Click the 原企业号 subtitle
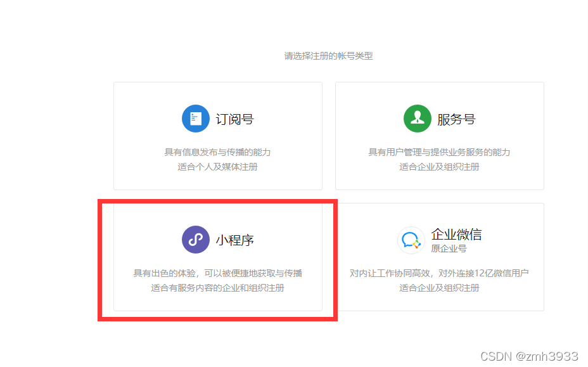Image resolution: width=588 pixels, height=367 pixels. [449, 249]
